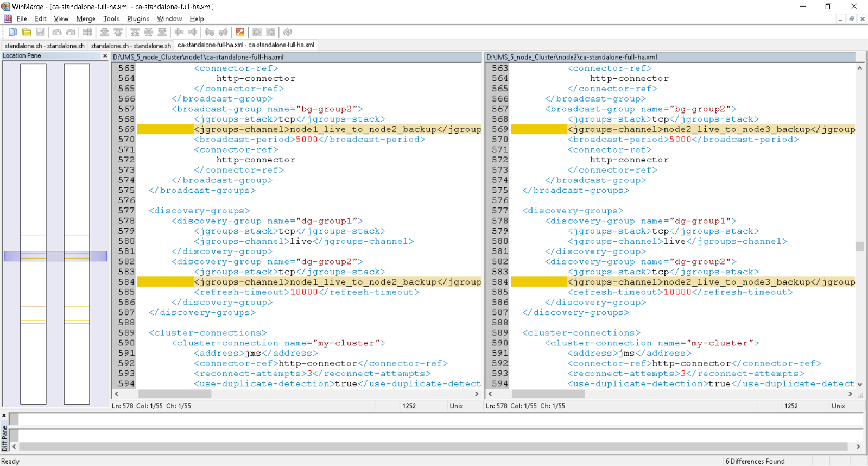The image size is (868, 466).
Task: Click line 569 node1_live_to_node2_backup in left pane
Action: click(x=363, y=129)
